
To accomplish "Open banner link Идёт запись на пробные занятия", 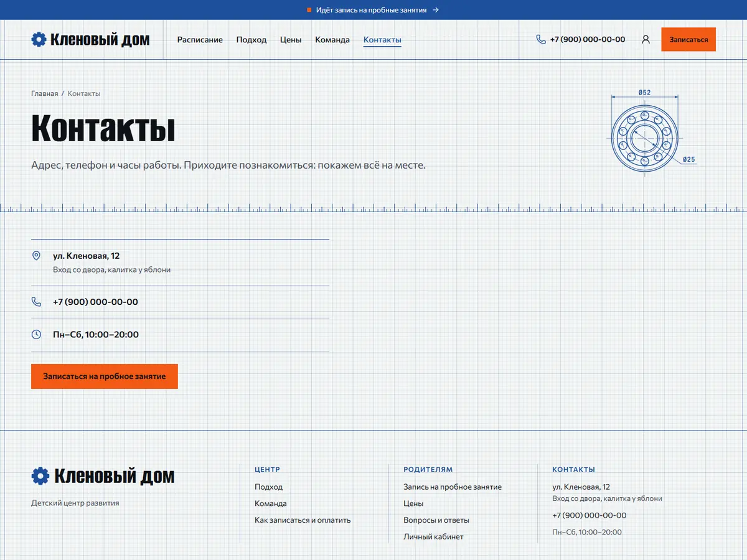I will 373,10.
